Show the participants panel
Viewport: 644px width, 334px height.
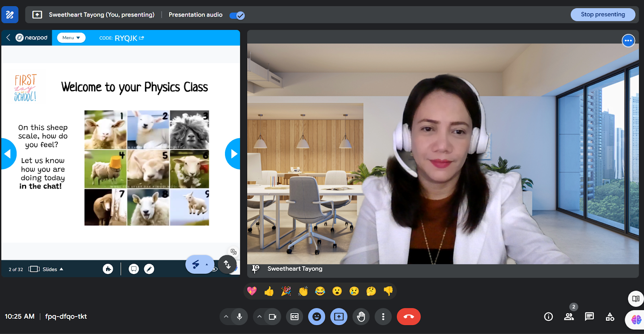[569, 317]
